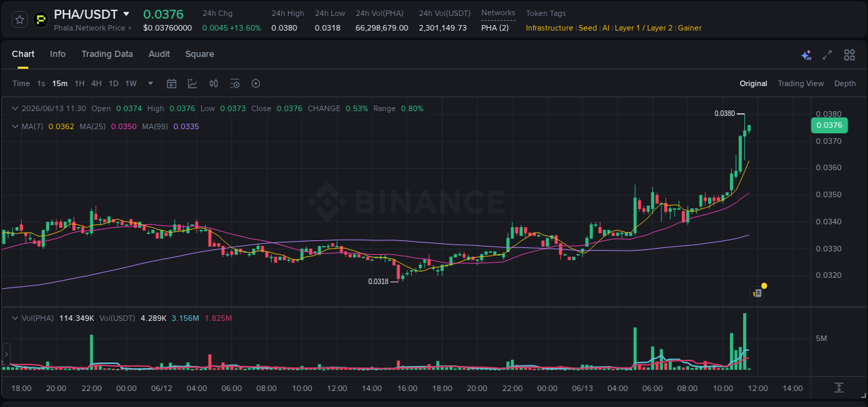Click the MA(99) indicator label
868x407 pixels.
156,126
